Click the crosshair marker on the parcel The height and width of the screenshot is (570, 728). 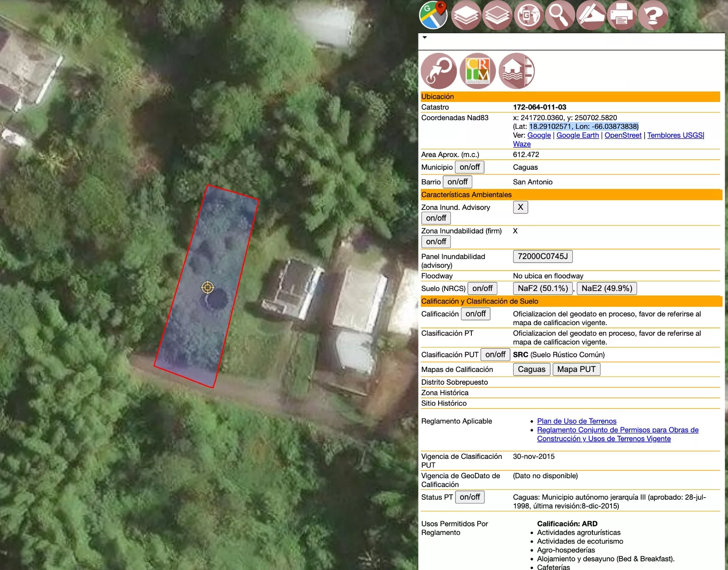click(207, 287)
